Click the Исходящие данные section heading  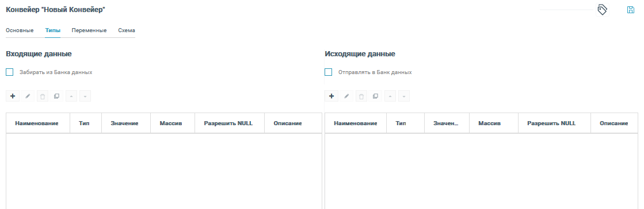[360, 53]
